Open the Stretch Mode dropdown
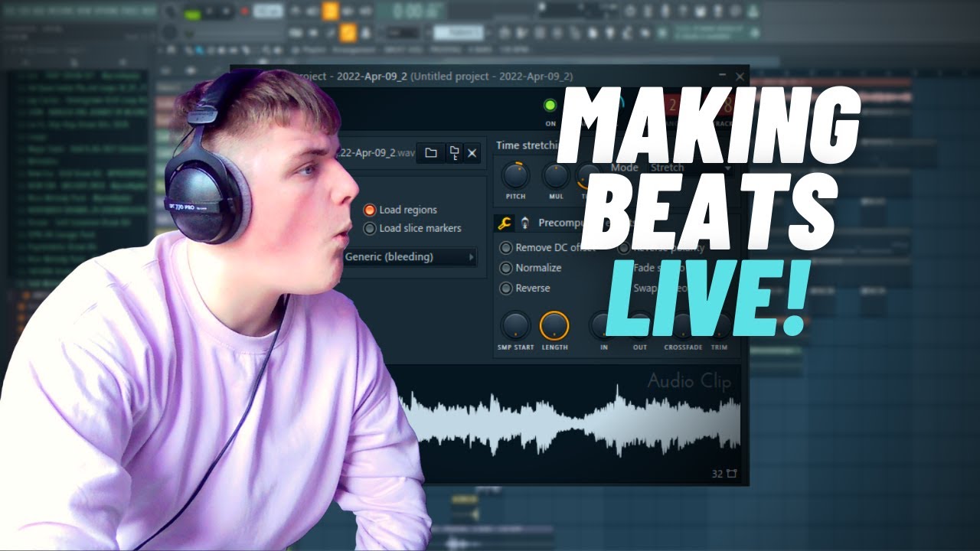The image size is (980, 551). pyautogui.click(x=691, y=168)
